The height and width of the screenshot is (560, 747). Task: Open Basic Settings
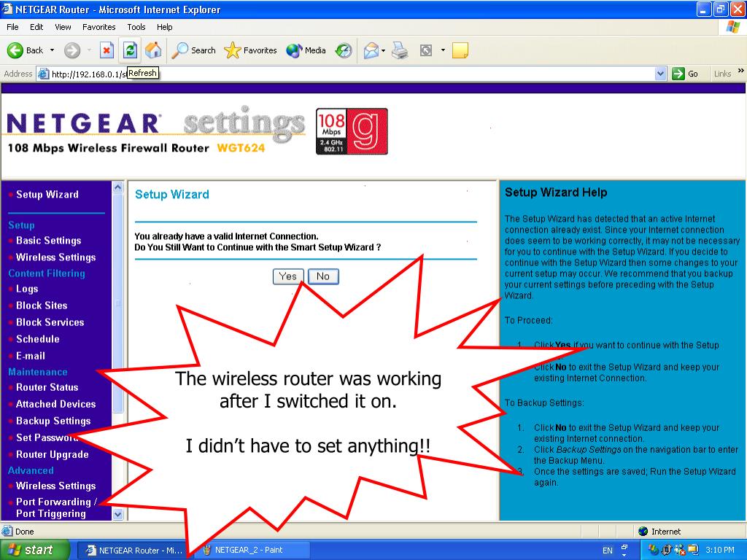49,241
